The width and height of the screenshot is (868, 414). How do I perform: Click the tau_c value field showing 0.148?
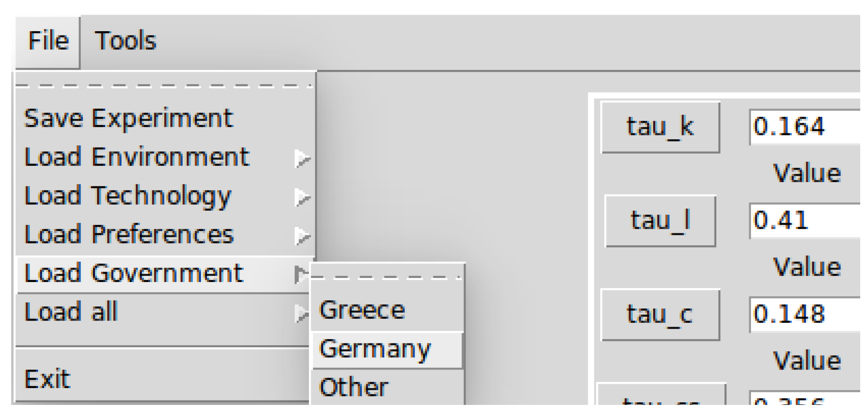tap(804, 315)
